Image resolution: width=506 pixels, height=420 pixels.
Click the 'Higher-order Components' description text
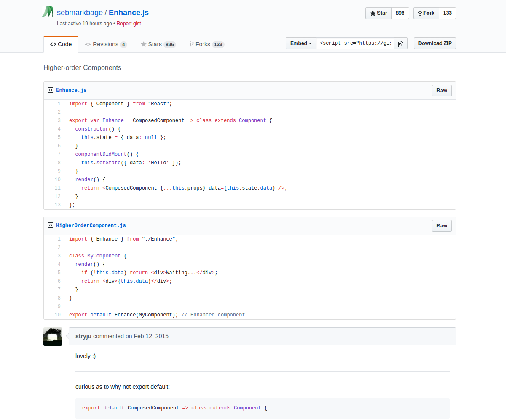82,67
